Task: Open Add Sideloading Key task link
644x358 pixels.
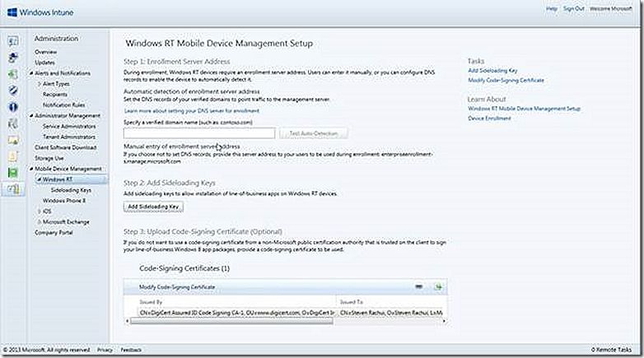Action: [492, 71]
